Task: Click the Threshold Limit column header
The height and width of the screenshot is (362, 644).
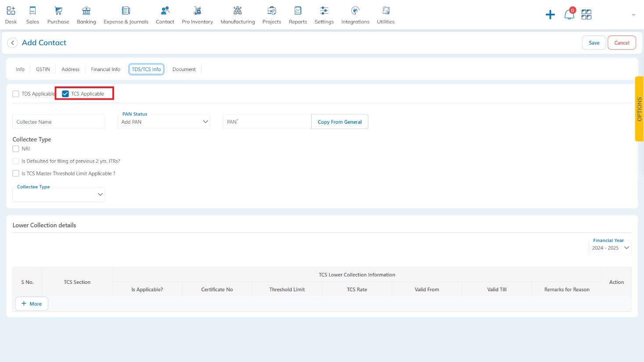Action: (287, 290)
